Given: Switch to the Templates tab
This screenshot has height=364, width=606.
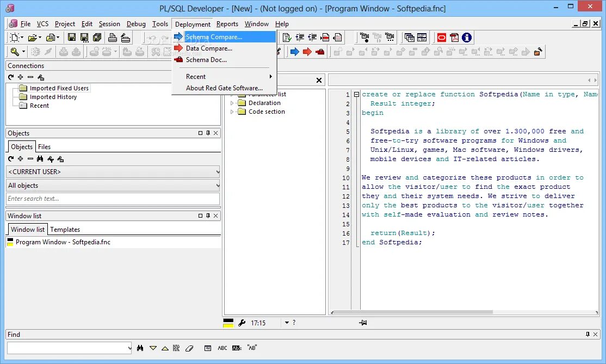Looking at the screenshot, I should [65, 230].
